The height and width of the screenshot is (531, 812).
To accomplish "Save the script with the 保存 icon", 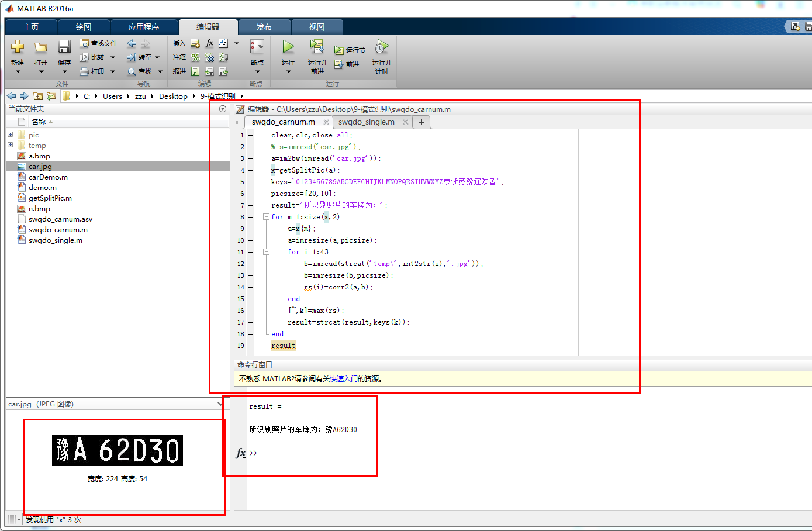I will tap(64, 47).
